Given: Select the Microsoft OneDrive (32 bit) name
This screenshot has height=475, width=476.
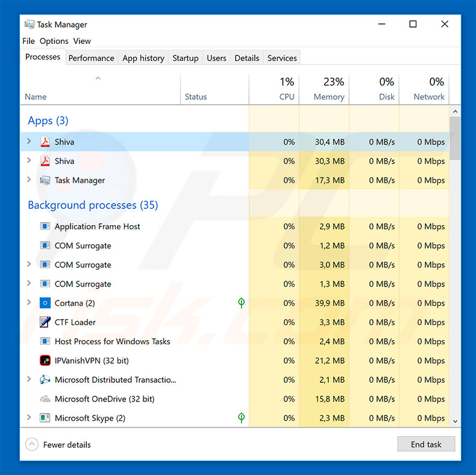Looking at the screenshot, I should (x=104, y=399).
